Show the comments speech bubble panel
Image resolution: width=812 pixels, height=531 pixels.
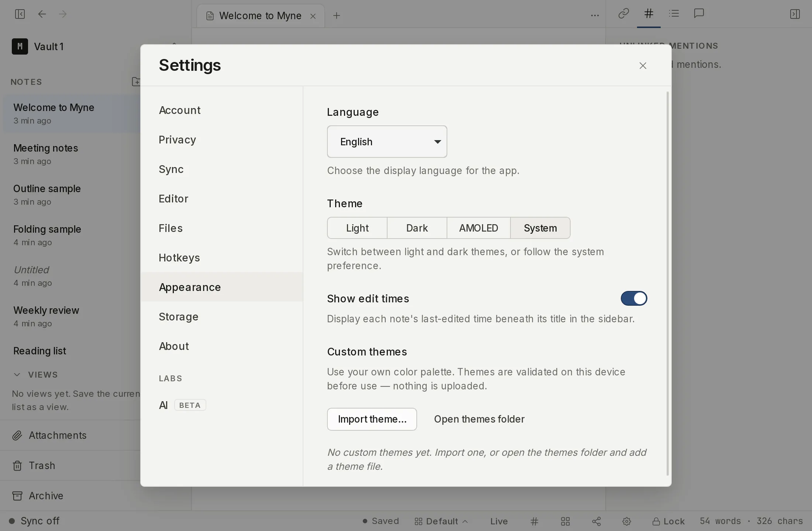coord(699,14)
